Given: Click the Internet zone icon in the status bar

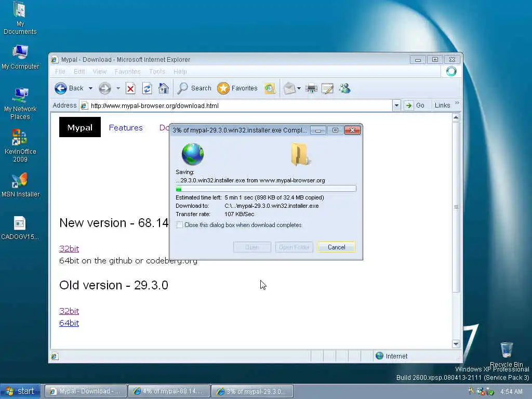Looking at the screenshot, I should (x=380, y=355).
